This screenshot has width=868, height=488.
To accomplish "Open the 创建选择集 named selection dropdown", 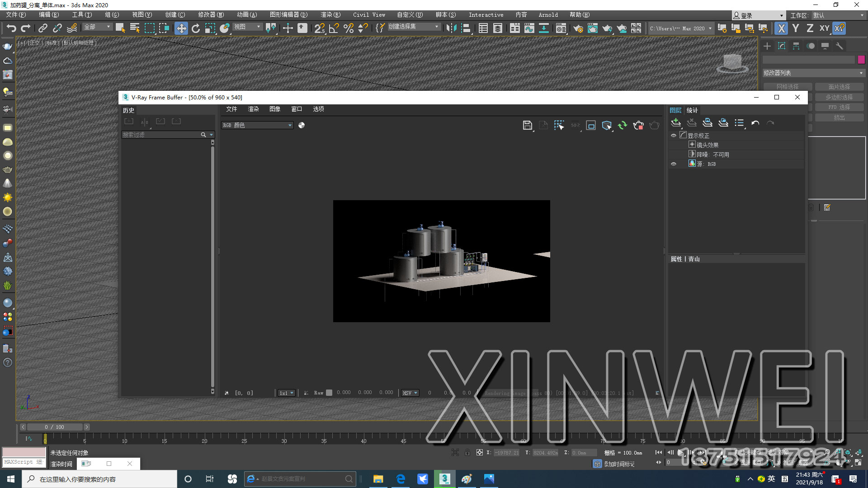I will pyautogui.click(x=414, y=27).
